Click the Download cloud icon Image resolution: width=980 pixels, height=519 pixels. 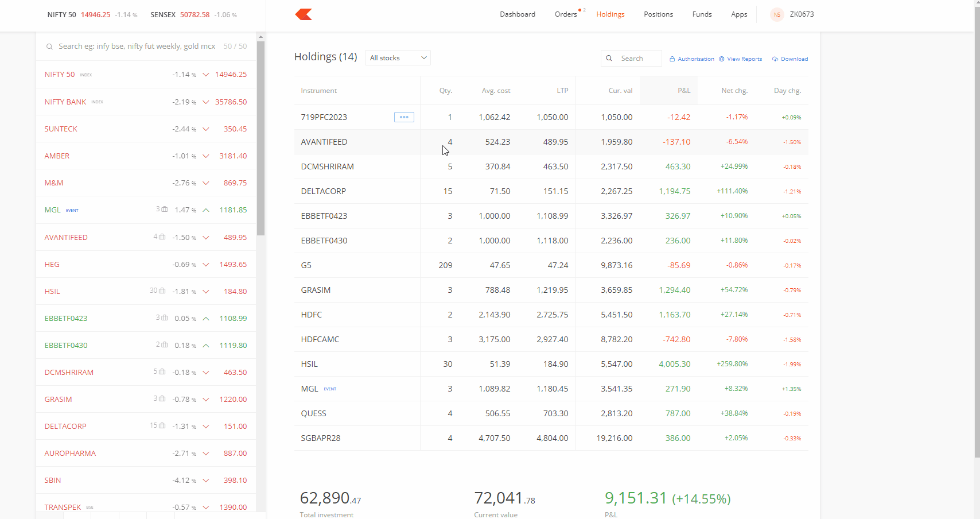[x=775, y=59]
